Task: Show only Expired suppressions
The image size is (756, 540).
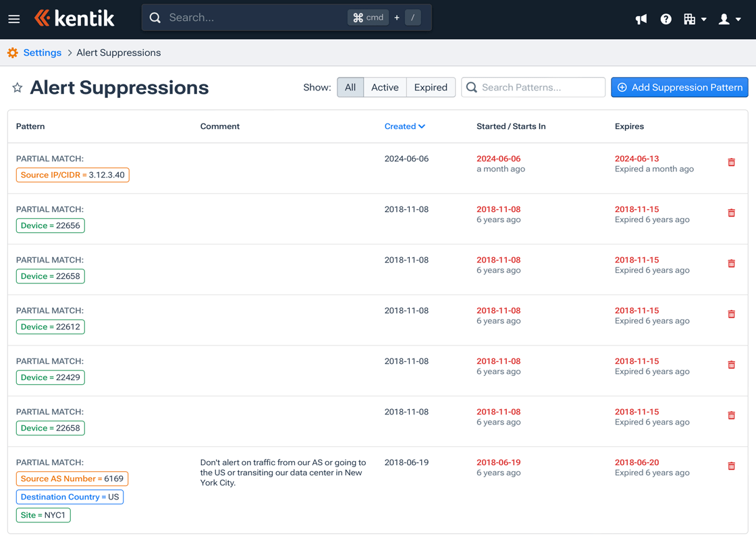Action: click(431, 87)
